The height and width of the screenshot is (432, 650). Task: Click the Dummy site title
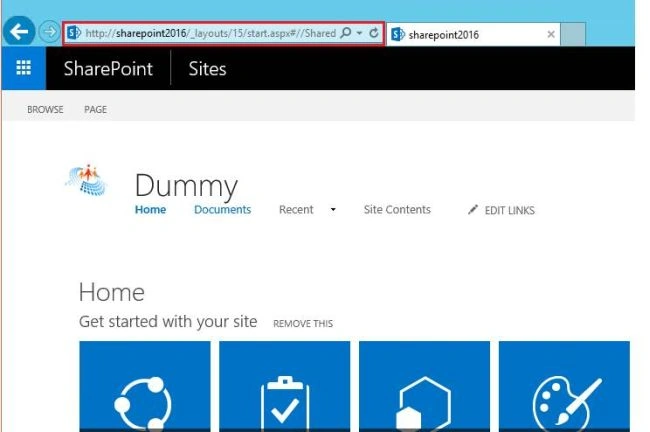(186, 185)
